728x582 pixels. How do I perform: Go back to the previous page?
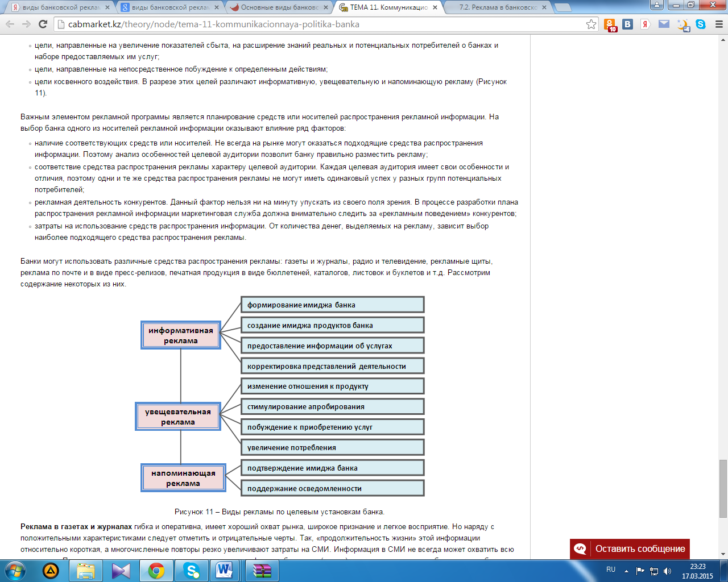click(x=10, y=24)
